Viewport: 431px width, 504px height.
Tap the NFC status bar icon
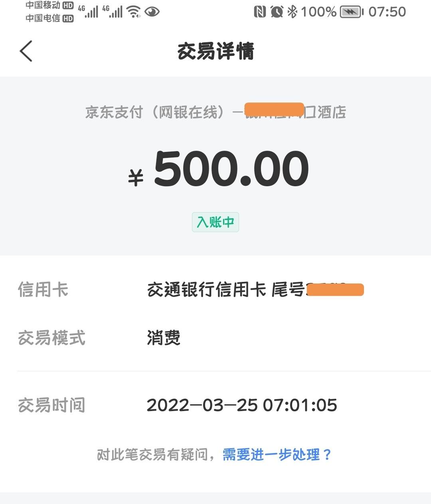(x=259, y=12)
